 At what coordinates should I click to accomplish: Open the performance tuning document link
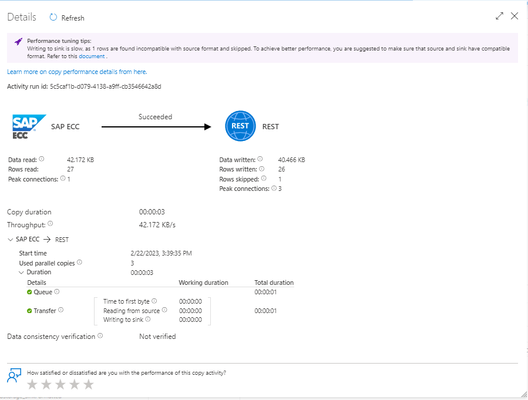coord(92,56)
